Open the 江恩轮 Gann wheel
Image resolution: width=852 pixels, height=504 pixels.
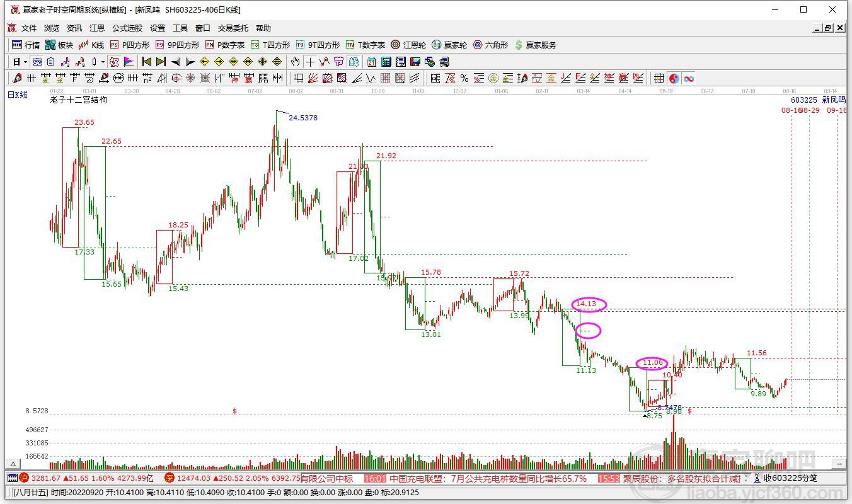point(408,45)
